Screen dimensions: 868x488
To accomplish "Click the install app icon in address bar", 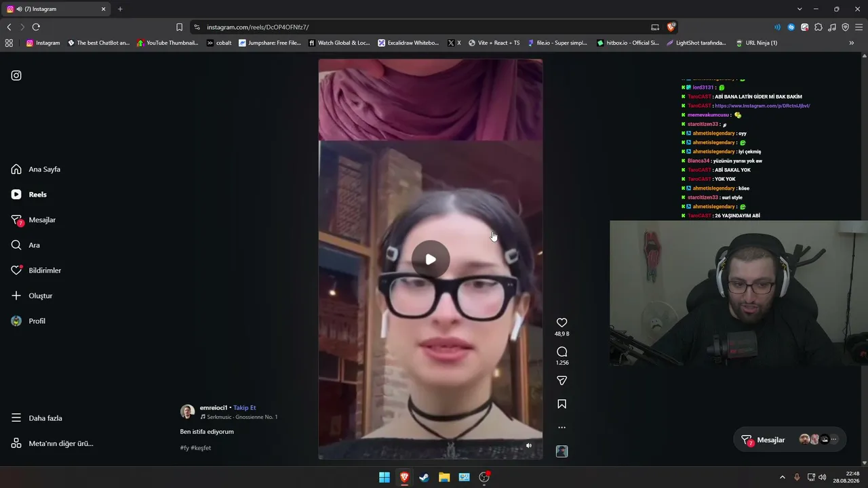I will 655,27.
